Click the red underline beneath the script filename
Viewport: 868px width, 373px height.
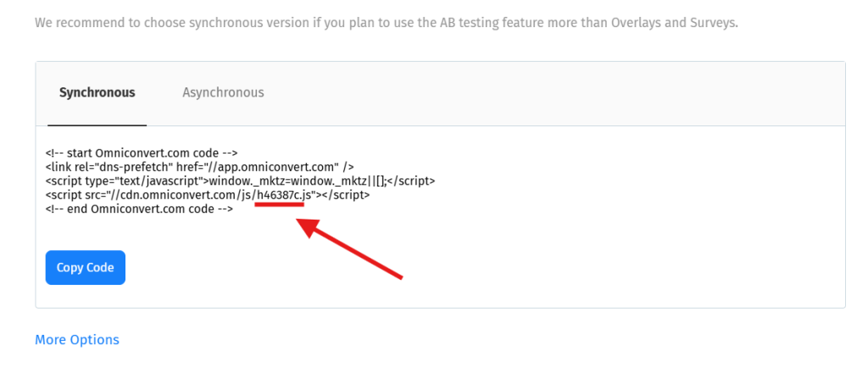click(280, 204)
